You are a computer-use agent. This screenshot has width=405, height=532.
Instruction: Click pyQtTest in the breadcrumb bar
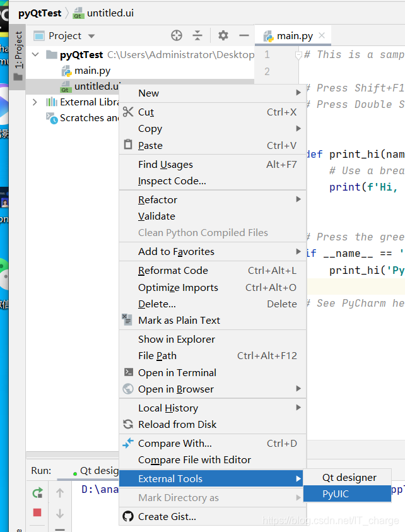(x=40, y=13)
